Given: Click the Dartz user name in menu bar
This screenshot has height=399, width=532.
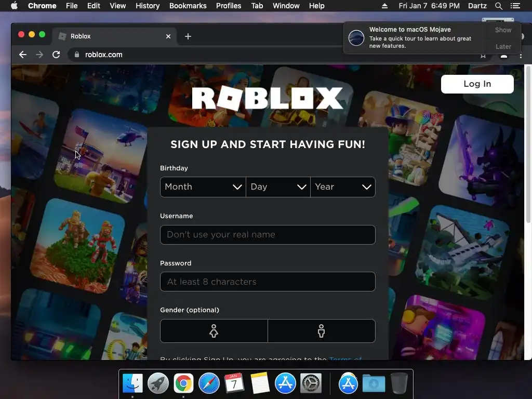Looking at the screenshot, I should coord(477,6).
